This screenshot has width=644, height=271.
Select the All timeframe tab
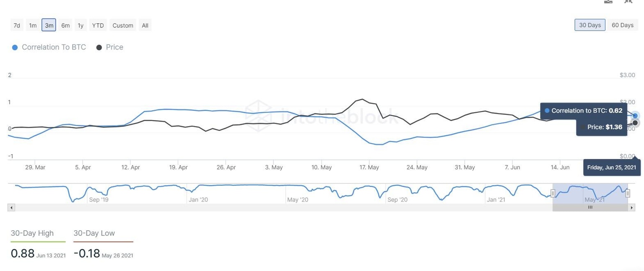coord(145,25)
